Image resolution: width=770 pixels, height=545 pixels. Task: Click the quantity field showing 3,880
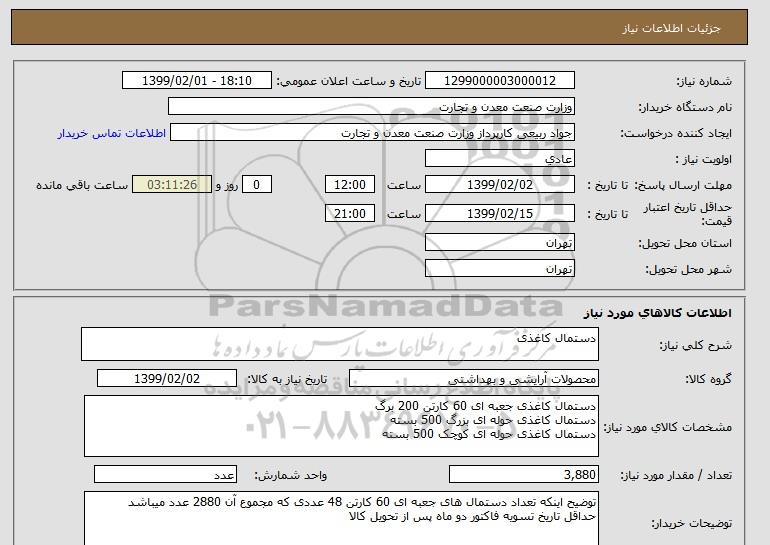[x=523, y=475]
